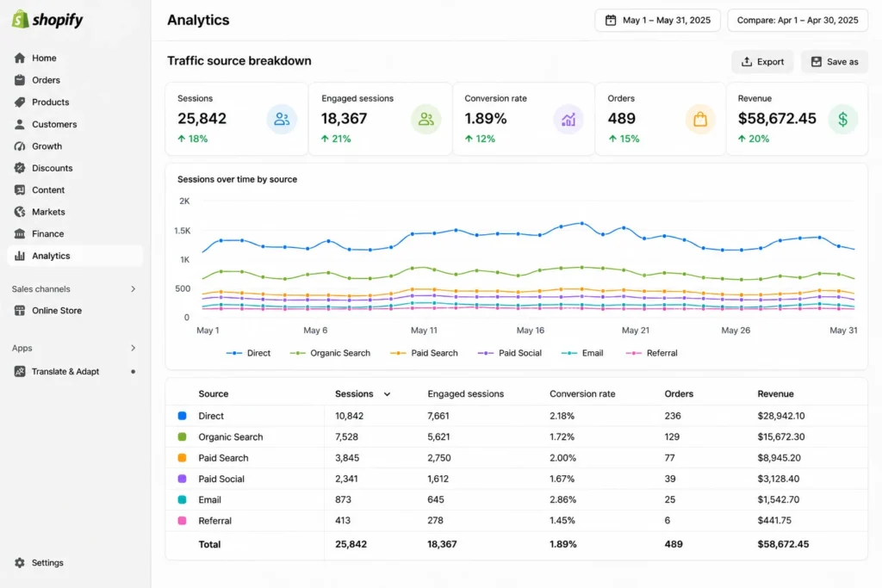Click the orange Paid Search row swatch
Image resolution: width=882 pixels, height=588 pixels.
[x=183, y=458]
